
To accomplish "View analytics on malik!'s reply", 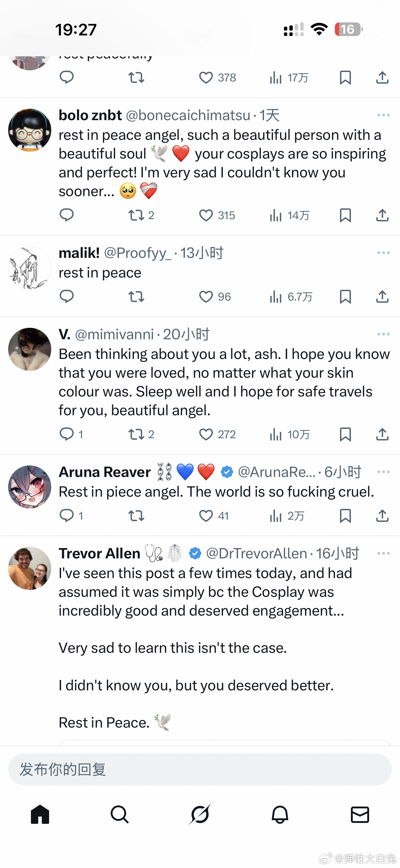I will pyautogui.click(x=275, y=297).
